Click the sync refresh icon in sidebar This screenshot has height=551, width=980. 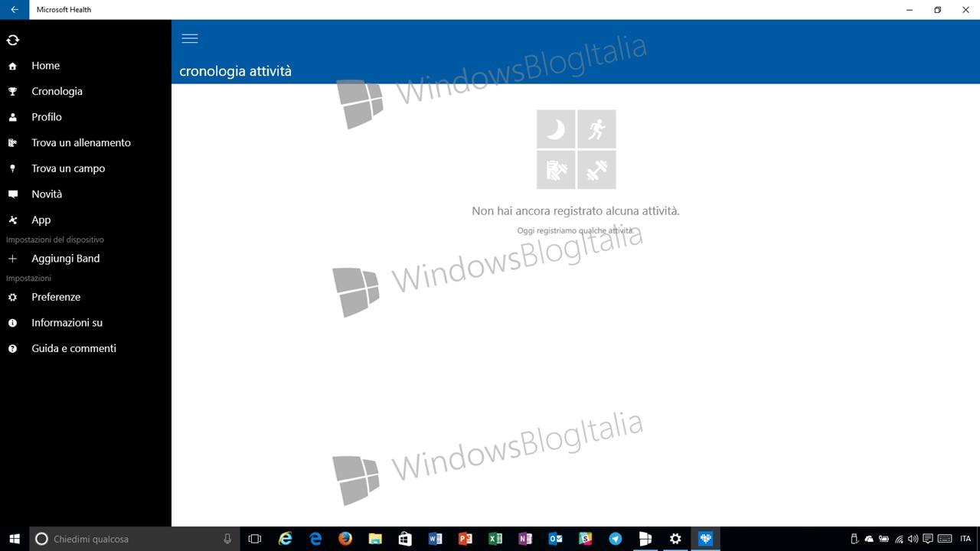tap(12, 40)
